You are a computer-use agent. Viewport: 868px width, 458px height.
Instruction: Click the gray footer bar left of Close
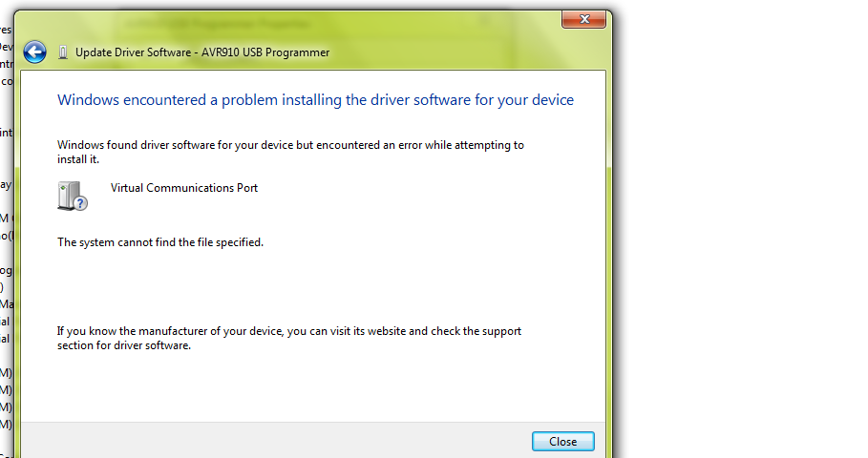(x=277, y=440)
